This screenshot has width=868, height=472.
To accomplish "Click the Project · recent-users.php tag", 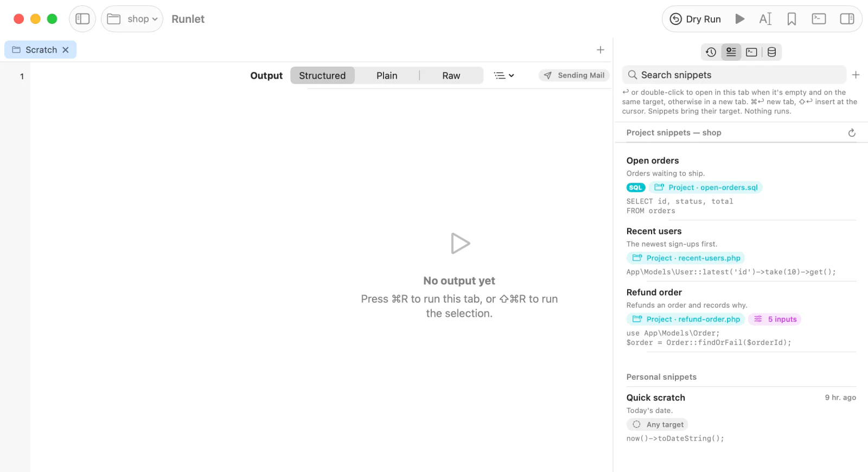I will pos(686,258).
